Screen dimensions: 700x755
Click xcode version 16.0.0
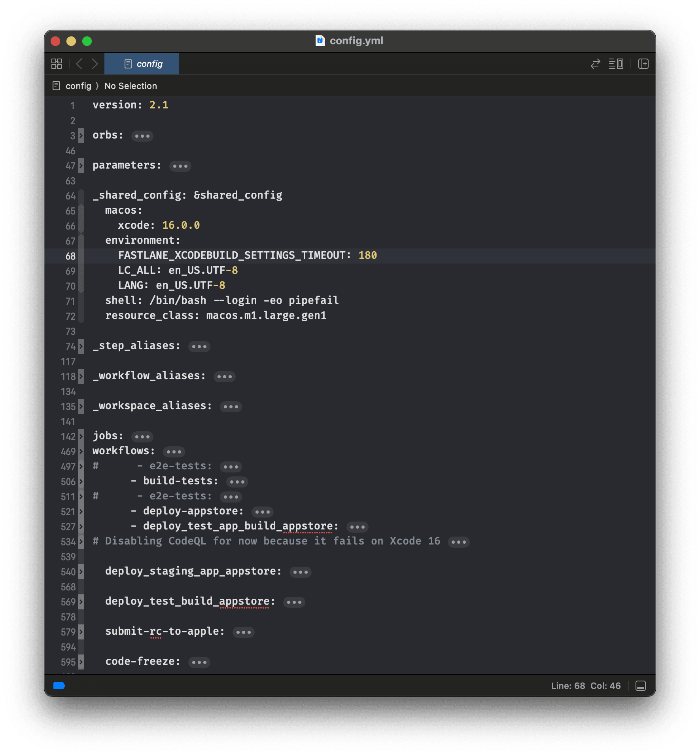coord(181,225)
